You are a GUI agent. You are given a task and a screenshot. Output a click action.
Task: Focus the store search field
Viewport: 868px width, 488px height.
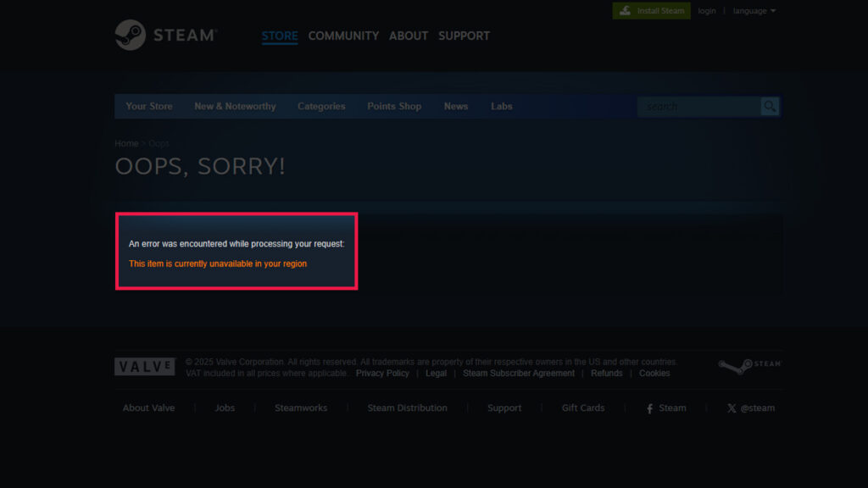[x=698, y=106]
